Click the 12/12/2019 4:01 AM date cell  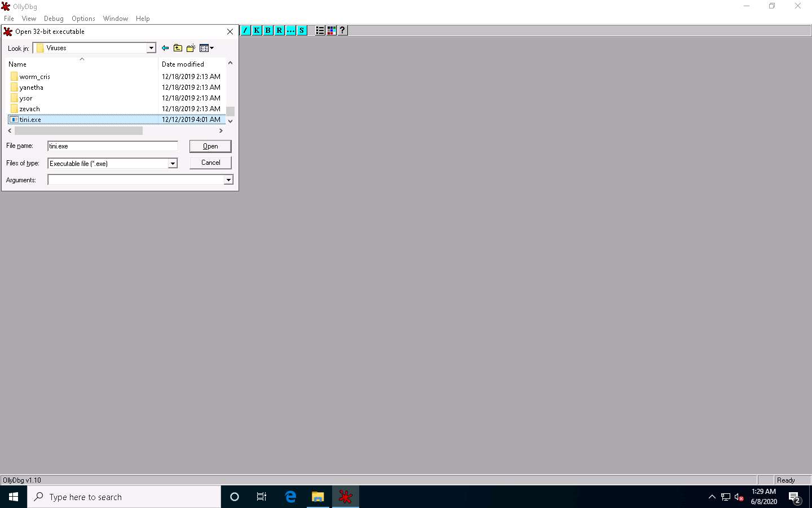tap(191, 120)
